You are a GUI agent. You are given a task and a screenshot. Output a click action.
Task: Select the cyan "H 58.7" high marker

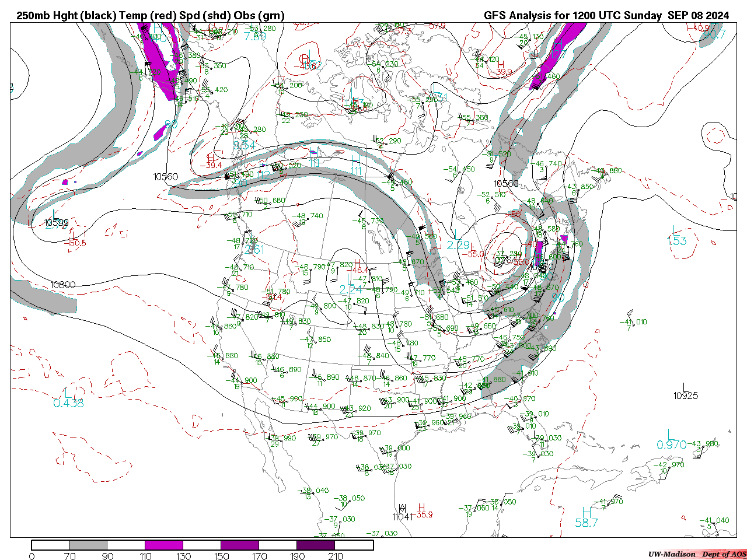coord(586,518)
